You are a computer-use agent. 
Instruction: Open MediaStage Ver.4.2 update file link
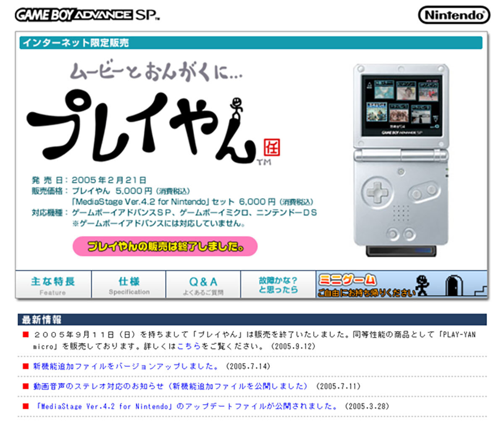(x=185, y=406)
